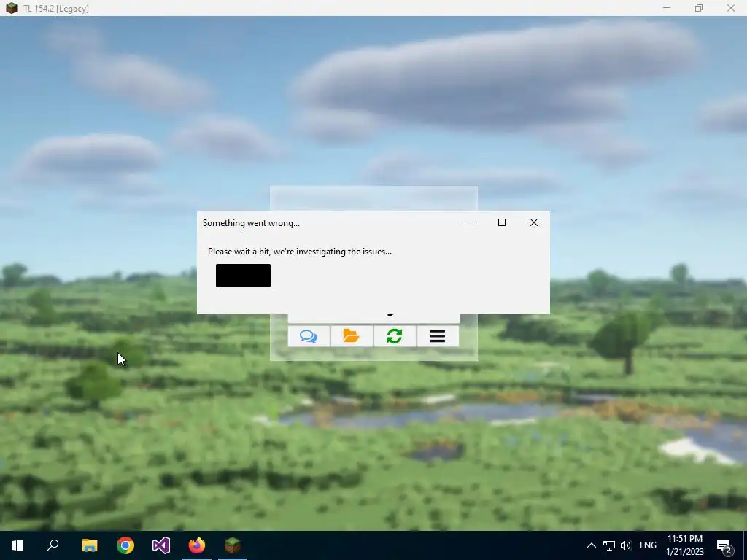Open Visual Studio from taskbar
The width and height of the screenshot is (747, 560).
(161, 545)
